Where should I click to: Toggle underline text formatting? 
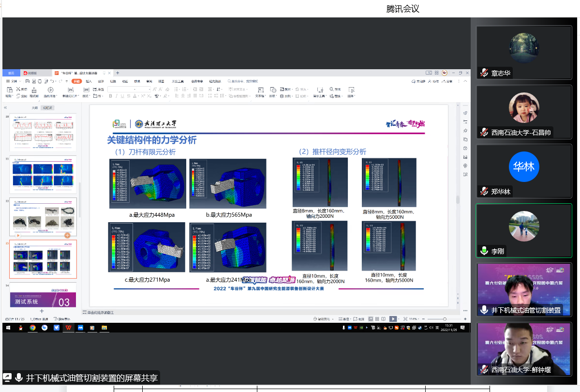121,96
